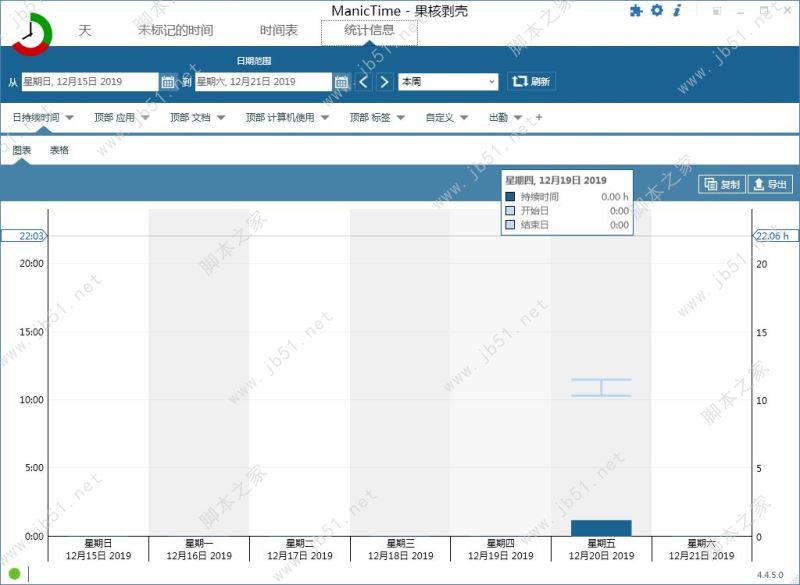Click the 10:00 left axis label
Image resolution: width=800 pixels, height=585 pixels.
coord(32,400)
